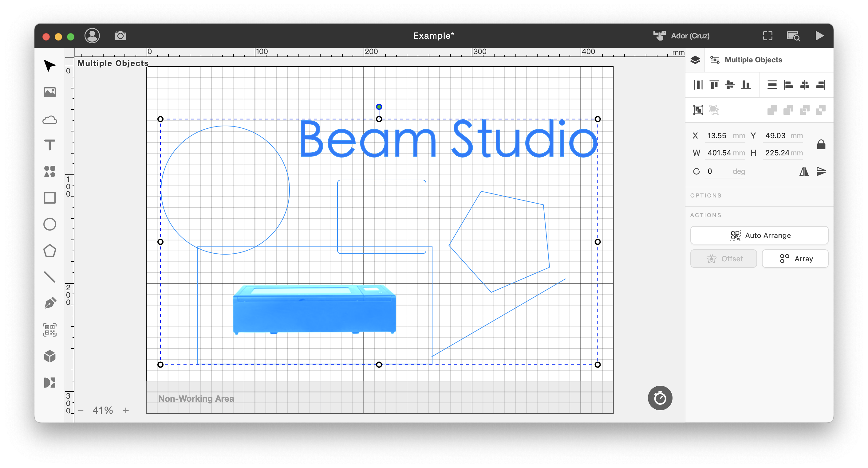The image size is (868, 468).
Task: Click the Array button
Action: pyautogui.click(x=795, y=259)
